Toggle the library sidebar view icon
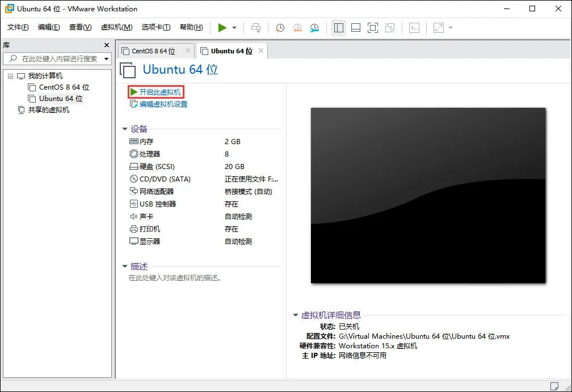This screenshot has height=392, width=572. pyautogui.click(x=339, y=28)
